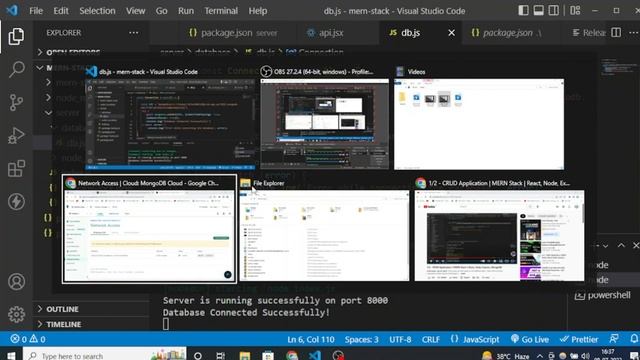The width and height of the screenshot is (640, 360).
Task: Open the Help menu
Action: pyautogui.click(x=258, y=11)
